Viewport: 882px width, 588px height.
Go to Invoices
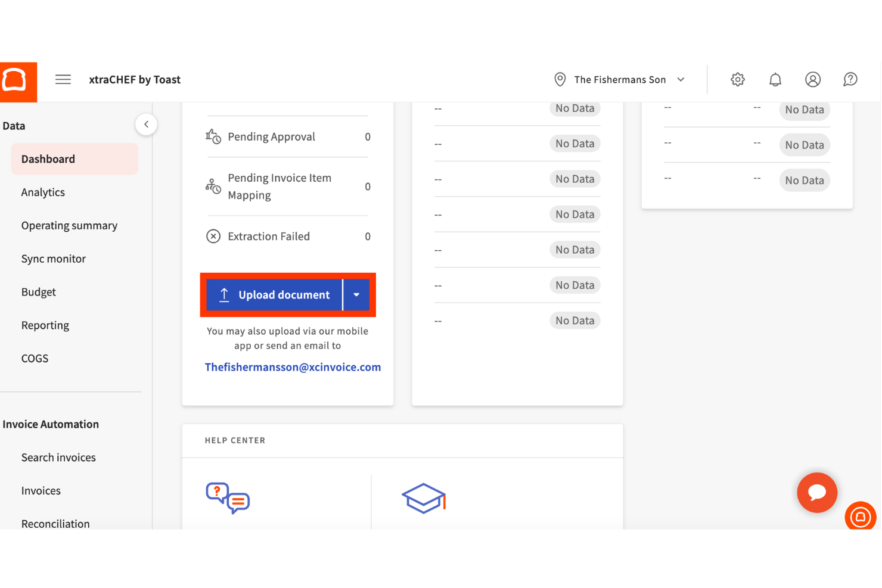click(x=41, y=491)
